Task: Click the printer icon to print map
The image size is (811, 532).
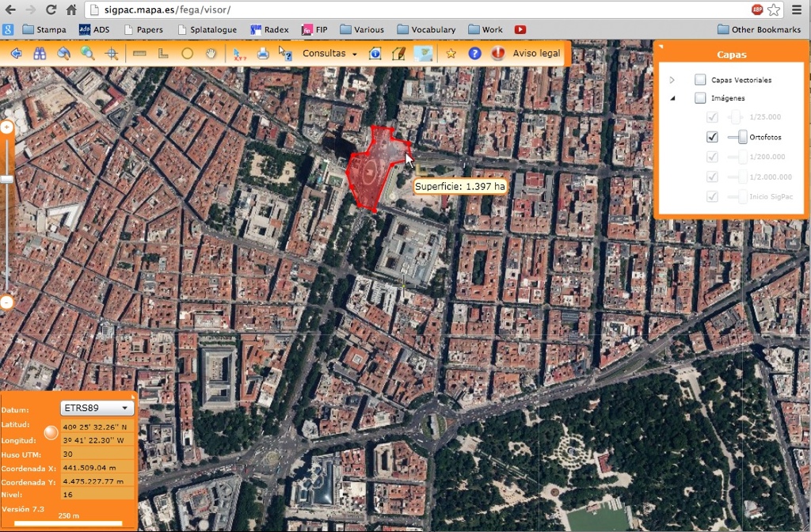Action: point(263,54)
